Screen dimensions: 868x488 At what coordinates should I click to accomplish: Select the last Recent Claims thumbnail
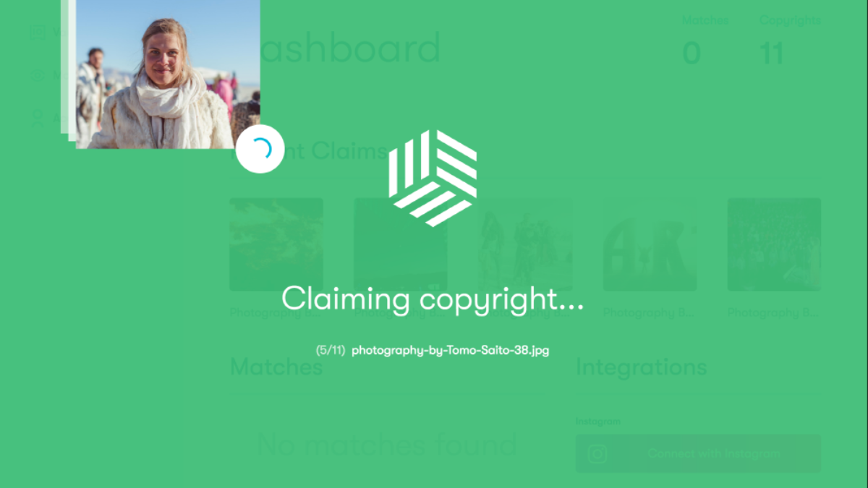(x=774, y=244)
